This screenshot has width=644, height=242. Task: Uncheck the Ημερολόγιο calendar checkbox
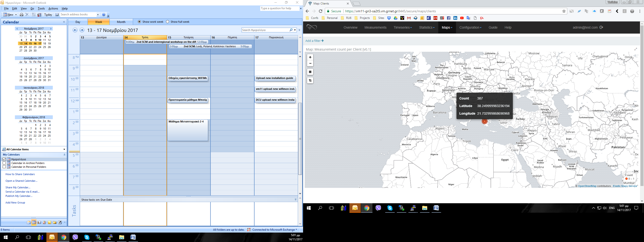[4, 159]
